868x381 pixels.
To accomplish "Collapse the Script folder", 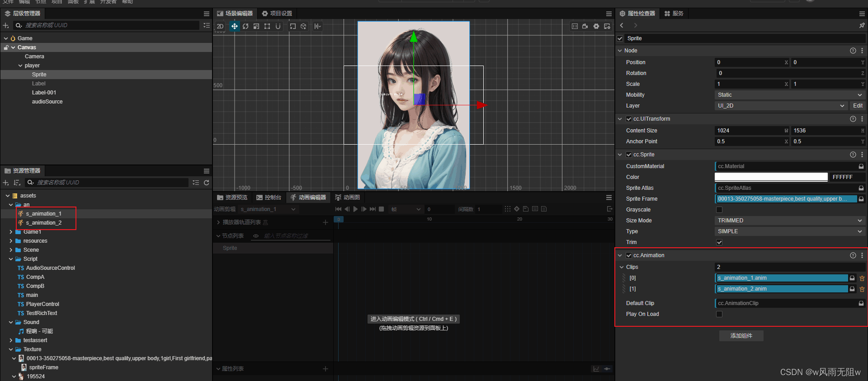I will (x=11, y=259).
